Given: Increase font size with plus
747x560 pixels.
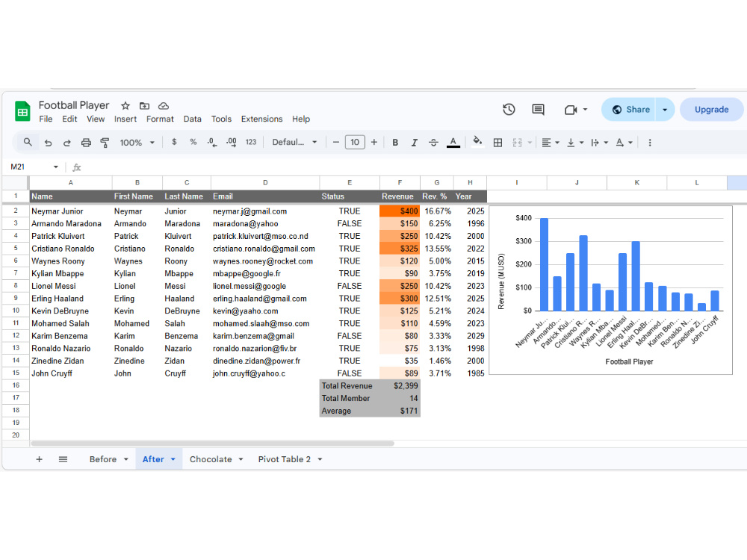Looking at the screenshot, I should click(374, 142).
